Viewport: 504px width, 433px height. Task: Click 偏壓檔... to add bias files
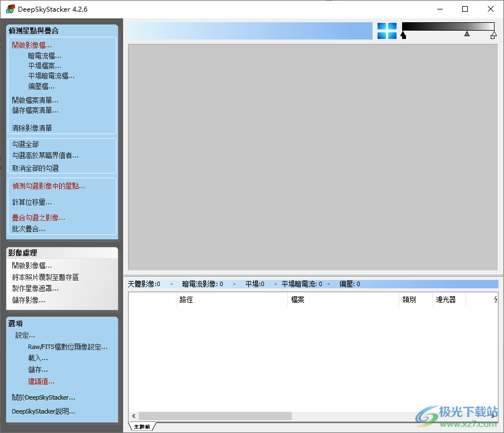41,86
